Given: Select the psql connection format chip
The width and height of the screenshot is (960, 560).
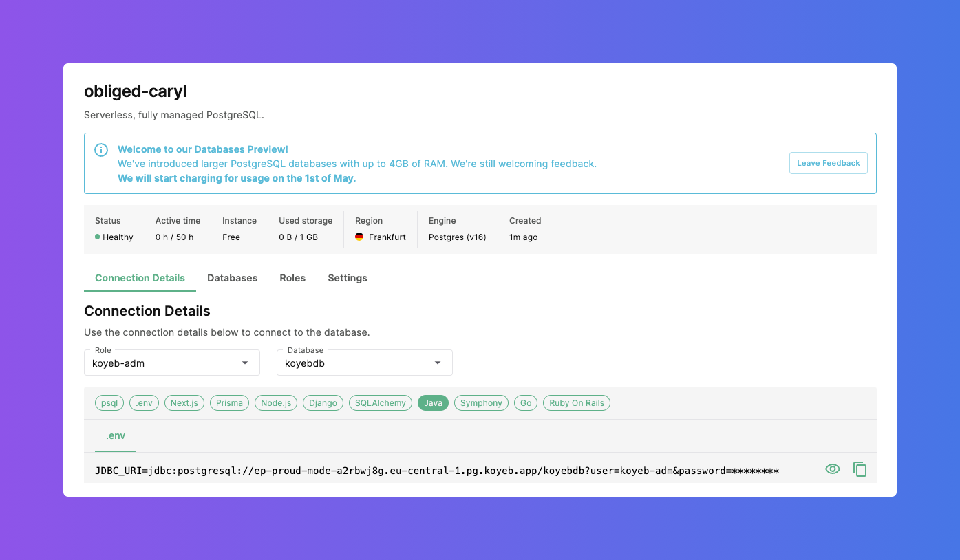Looking at the screenshot, I should (x=109, y=403).
